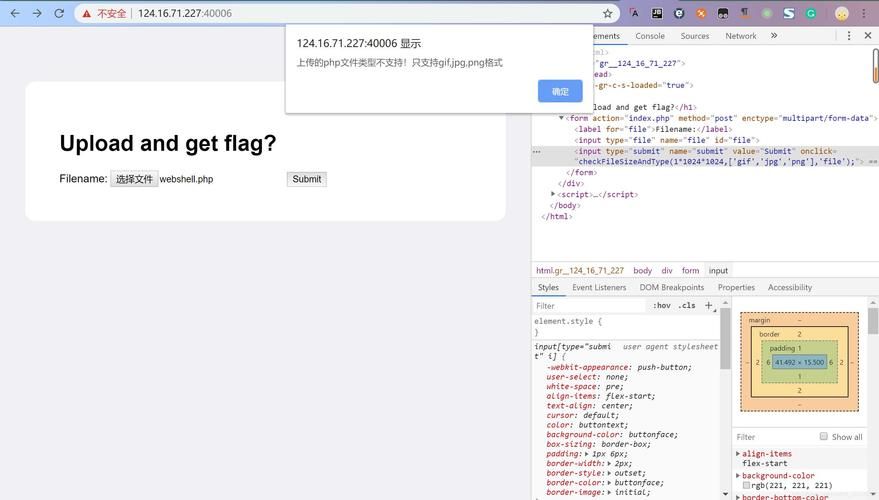
Task: Click the browser back arrow
Action: [x=14, y=13]
